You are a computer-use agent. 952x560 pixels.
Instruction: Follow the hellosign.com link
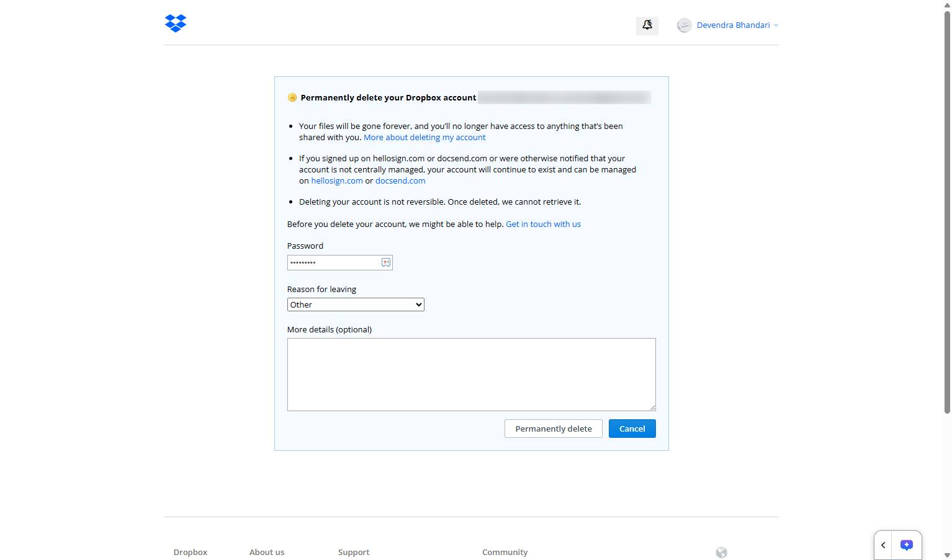[337, 181]
